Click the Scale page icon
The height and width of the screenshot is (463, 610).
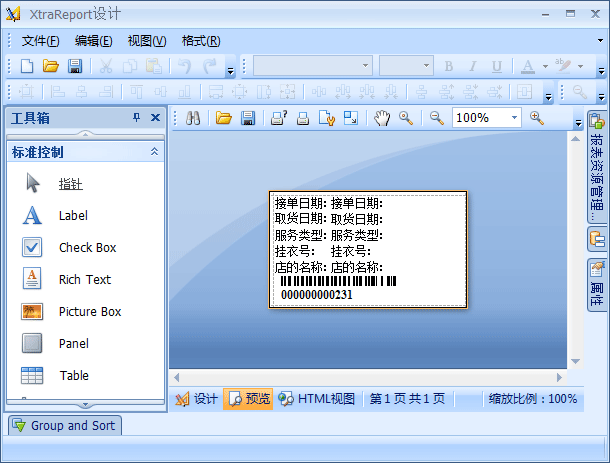point(351,118)
